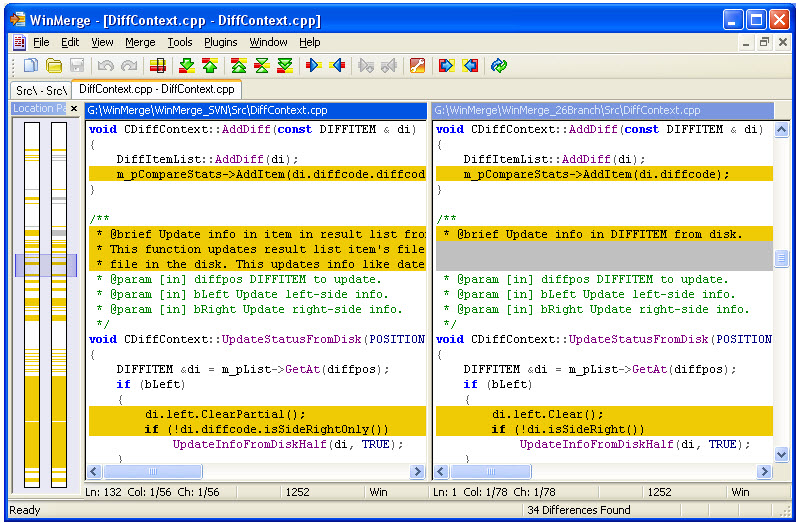Open the File menu
Image resolution: width=796 pixels, height=523 pixels.
pyautogui.click(x=41, y=42)
